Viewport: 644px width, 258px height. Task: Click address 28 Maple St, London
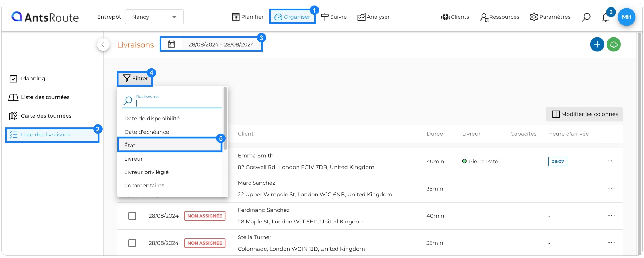pos(301,222)
